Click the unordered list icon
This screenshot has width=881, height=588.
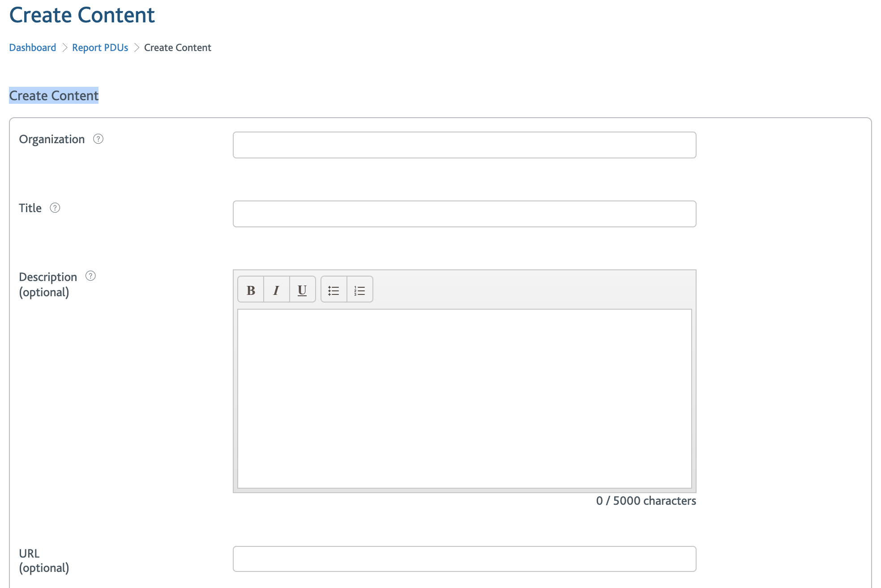tap(334, 290)
